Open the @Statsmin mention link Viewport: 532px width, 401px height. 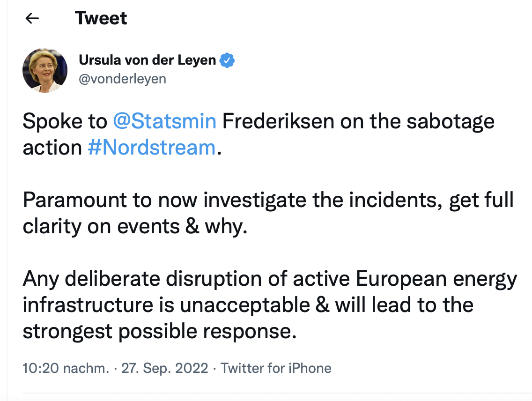click(164, 122)
